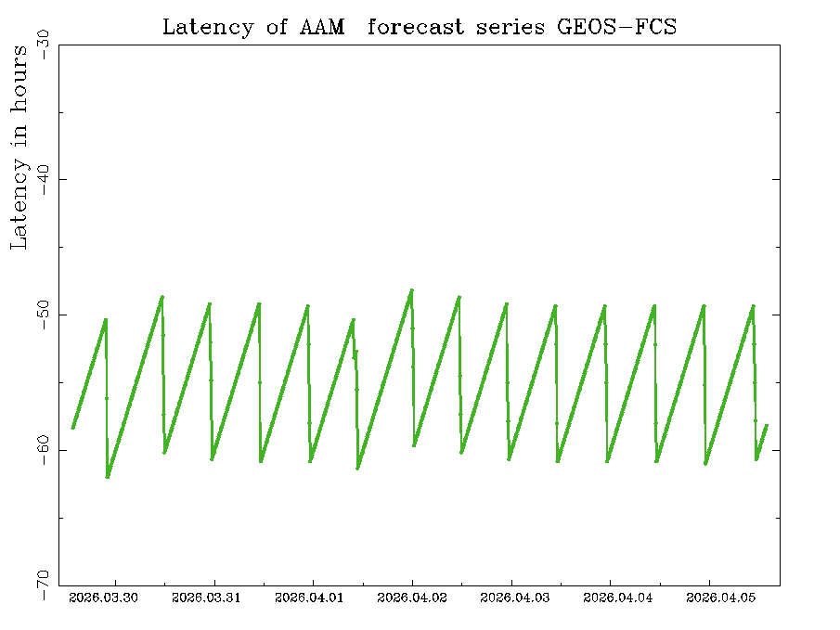Click the leftmost starting point of green line
The height and width of the screenshot is (630, 840).
[72, 428]
